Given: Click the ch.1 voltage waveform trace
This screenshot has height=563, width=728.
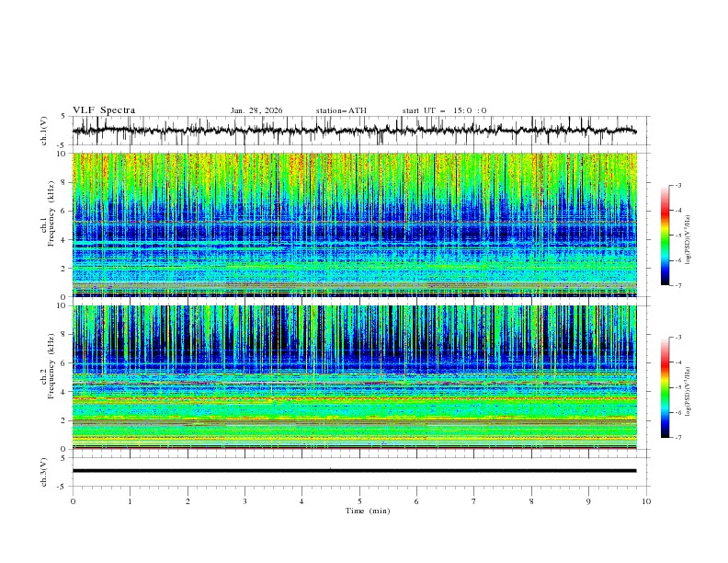Looking at the screenshot, I should pyautogui.click(x=355, y=131).
